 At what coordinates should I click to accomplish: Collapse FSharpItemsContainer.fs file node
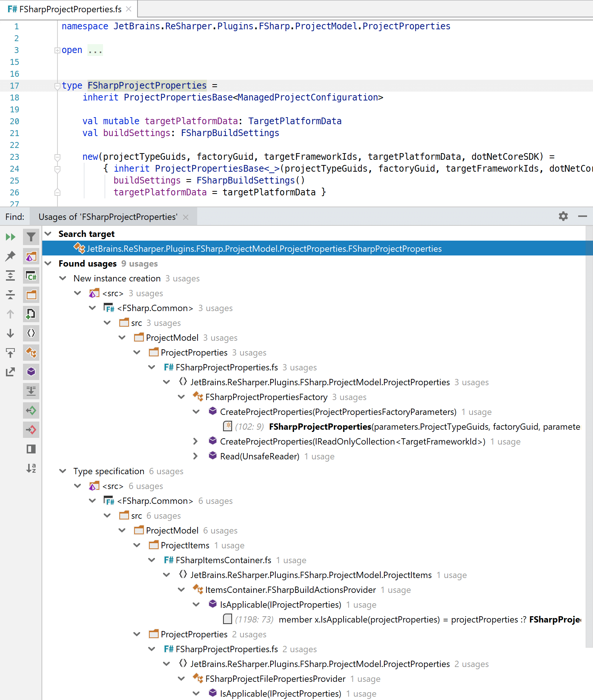coord(152,560)
